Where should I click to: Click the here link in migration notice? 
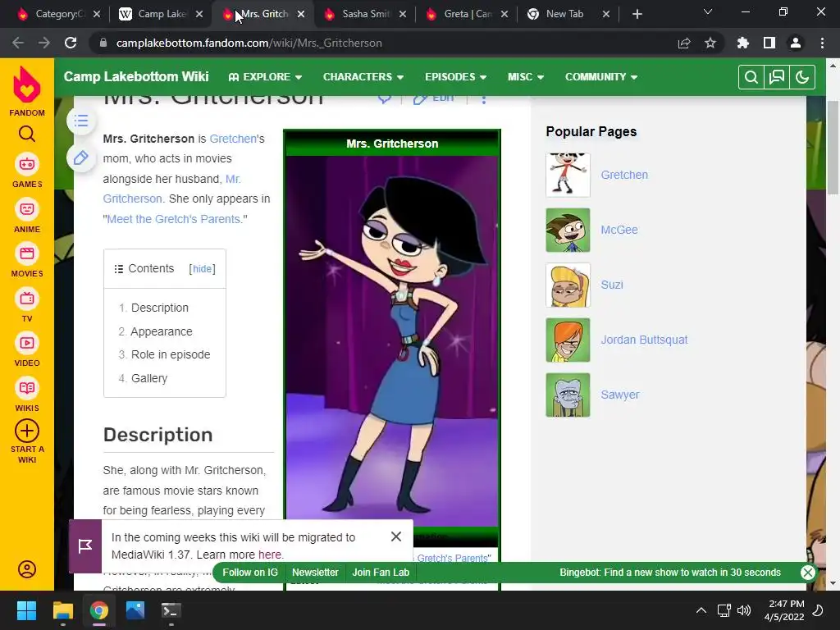pos(269,555)
